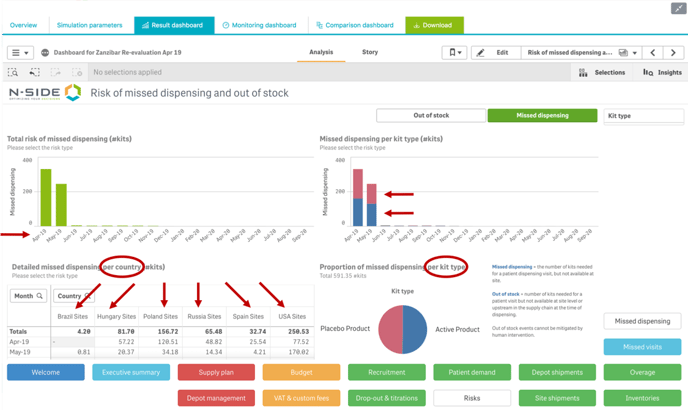Switch to Missed visits option
This screenshot has width=688, height=410.
click(642, 346)
